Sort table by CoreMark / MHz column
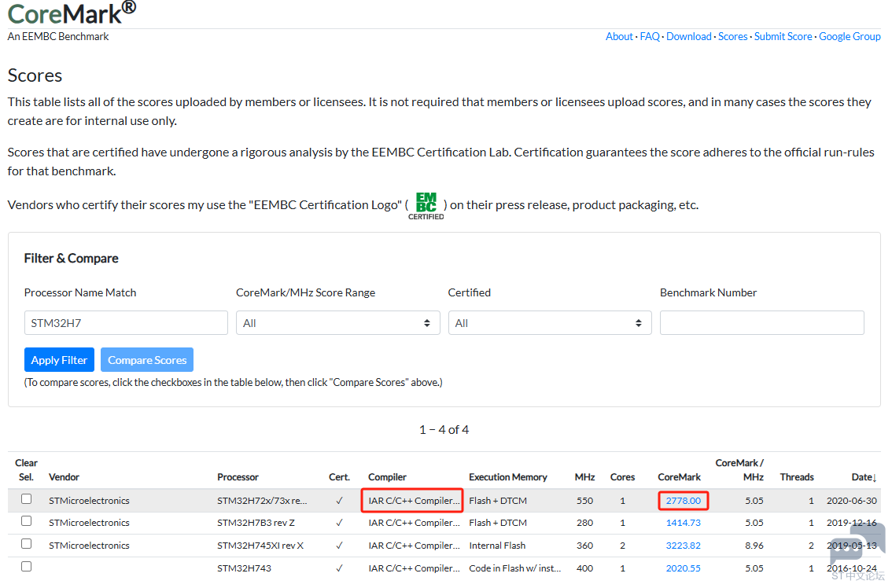Image resolution: width=892 pixels, height=588 pixels. (739, 470)
